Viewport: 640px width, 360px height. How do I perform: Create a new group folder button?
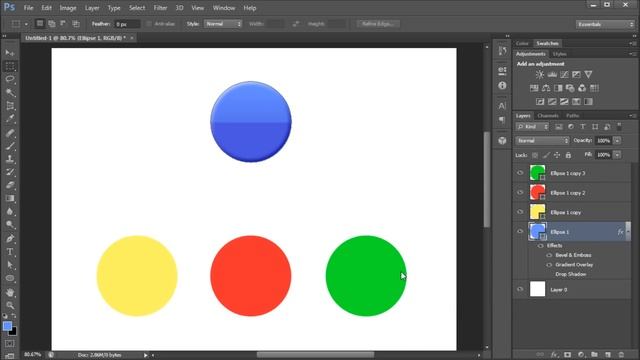(594, 355)
